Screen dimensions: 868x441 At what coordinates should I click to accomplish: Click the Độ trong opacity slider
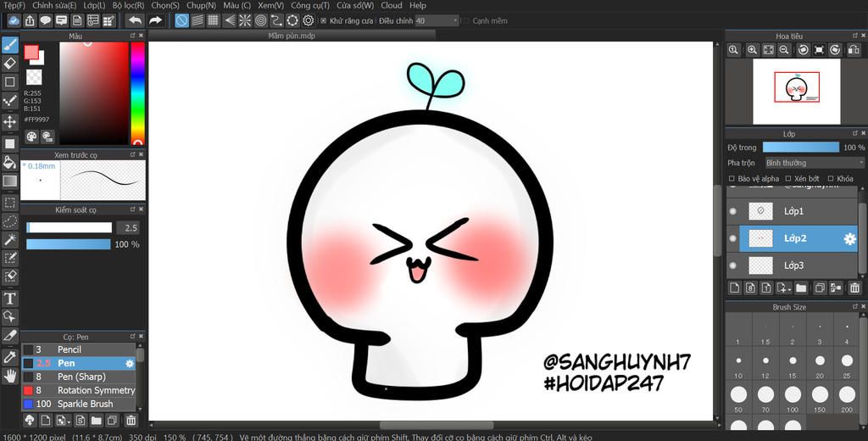(x=800, y=148)
